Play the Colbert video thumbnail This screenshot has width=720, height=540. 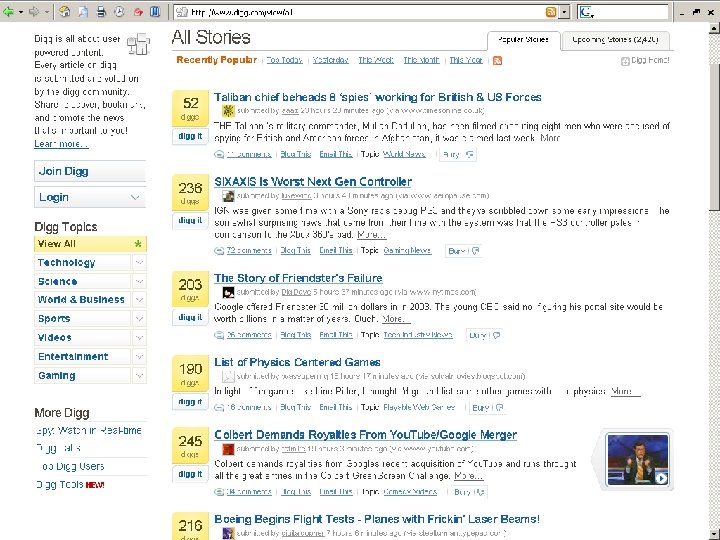click(637, 460)
